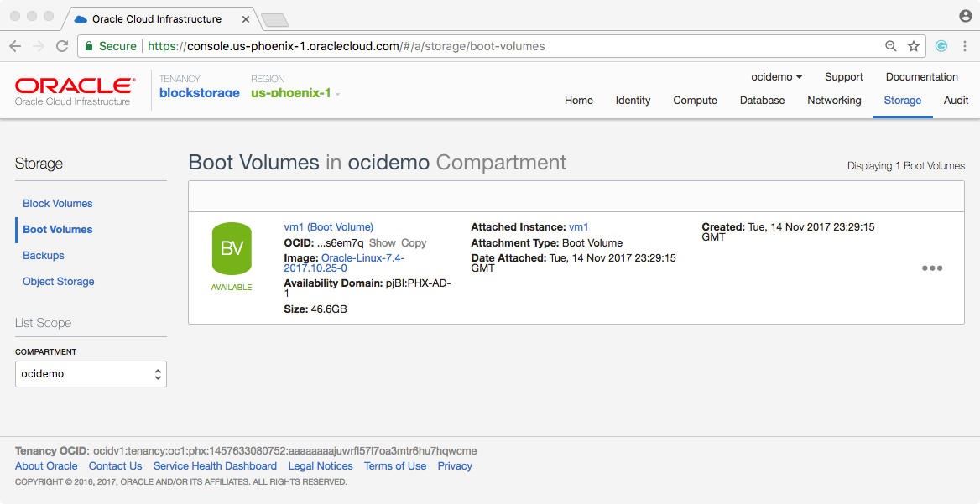Reload the page with the browser refresh icon

pyautogui.click(x=62, y=47)
